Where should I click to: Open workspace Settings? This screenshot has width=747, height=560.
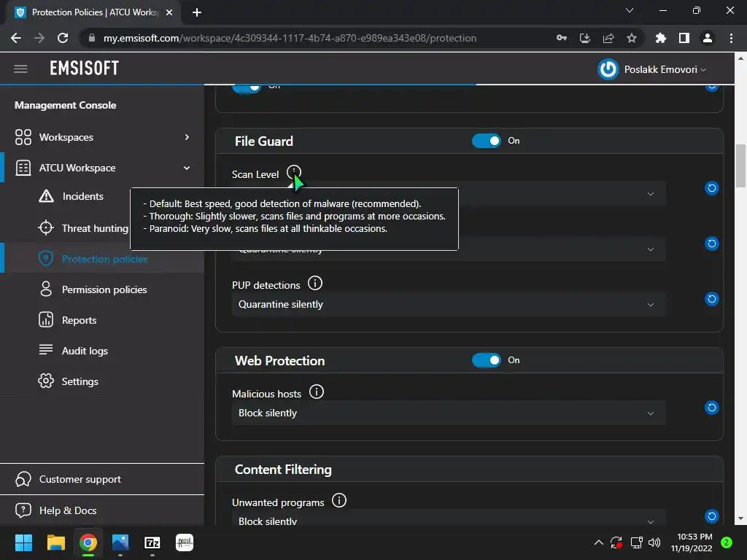pyautogui.click(x=80, y=381)
